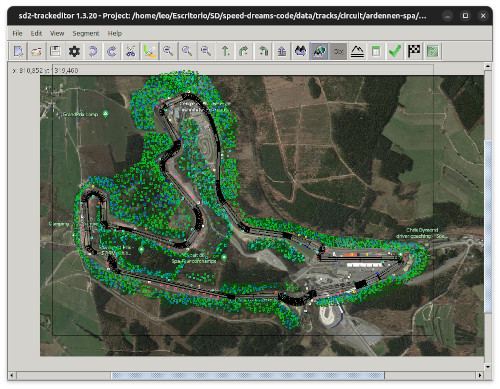Open the Segment menu
The width and height of the screenshot is (500, 389).
click(86, 33)
